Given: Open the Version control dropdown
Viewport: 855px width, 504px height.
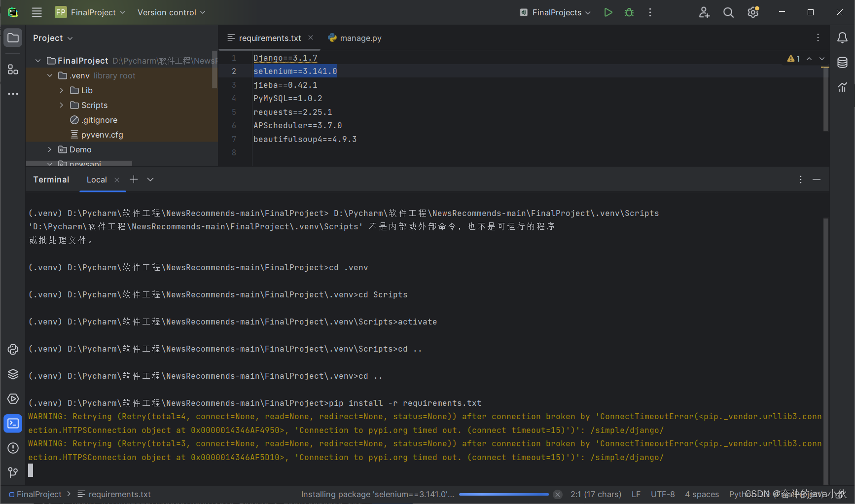Looking at the screenshot, I should 171,12.
